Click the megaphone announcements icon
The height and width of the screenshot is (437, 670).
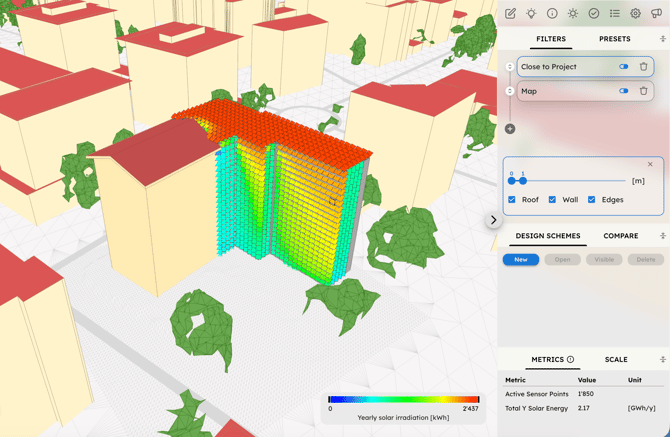click(x=657, y=14)
